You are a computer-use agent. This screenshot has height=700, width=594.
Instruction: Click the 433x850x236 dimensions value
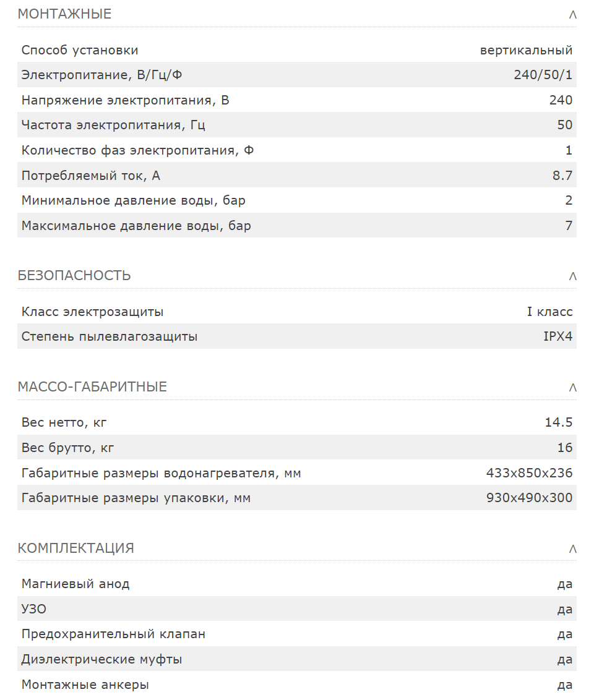click(529, 473)
